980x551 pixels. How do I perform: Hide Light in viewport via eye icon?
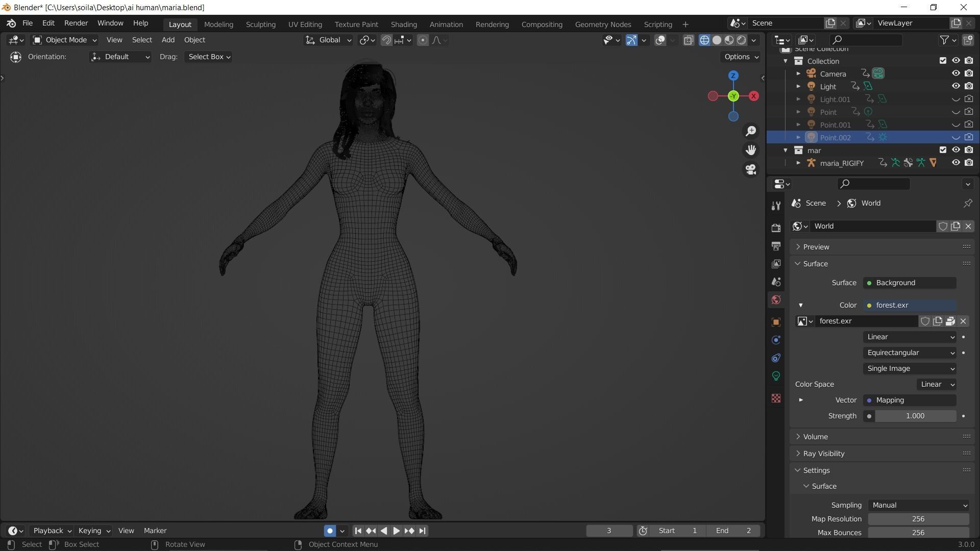(955, 86)
